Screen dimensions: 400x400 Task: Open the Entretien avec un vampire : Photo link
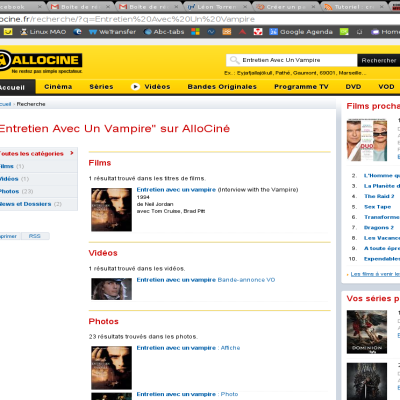pyautogui.click(x=187, y=394)
